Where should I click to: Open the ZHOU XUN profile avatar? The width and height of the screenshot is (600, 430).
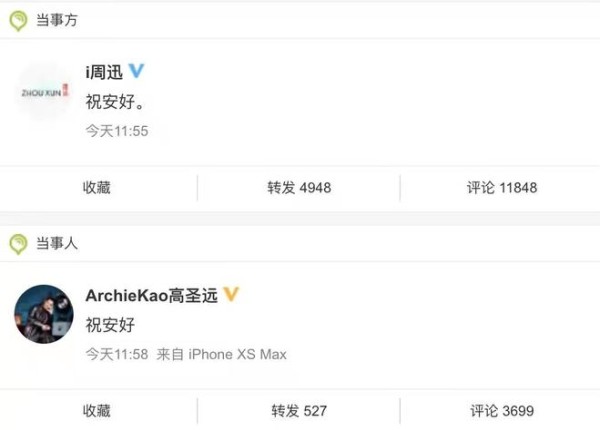pos(44,92)
